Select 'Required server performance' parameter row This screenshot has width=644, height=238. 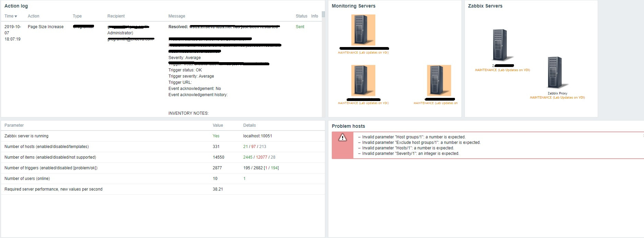(x=163, y=189)
